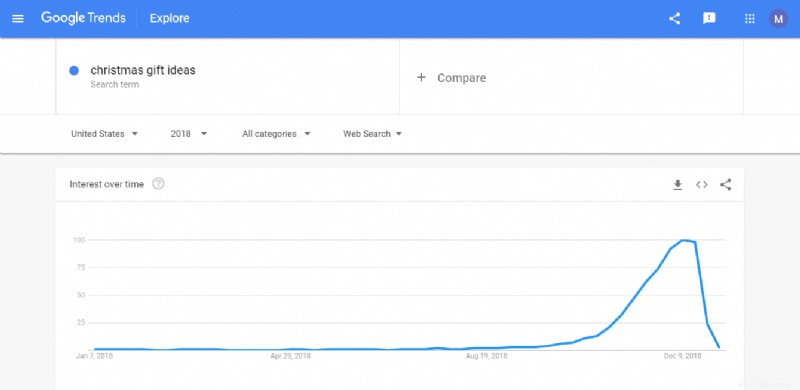Open the 2018 time range dropdown

(x=189, y=134)
